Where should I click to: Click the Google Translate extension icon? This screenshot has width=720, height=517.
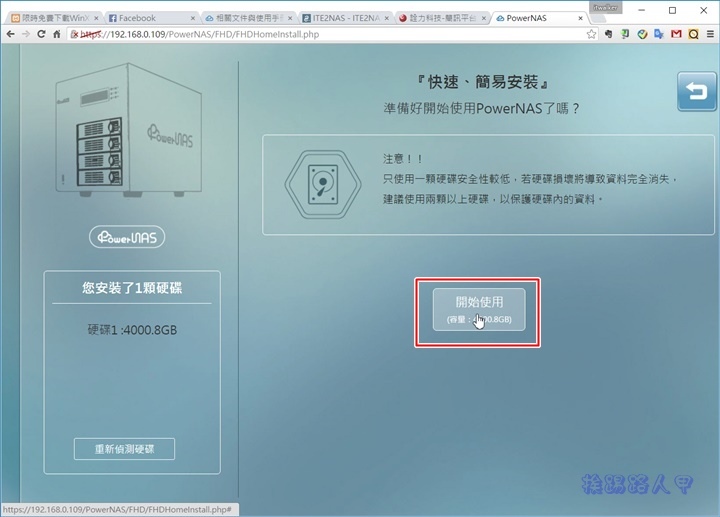point(659,34)
